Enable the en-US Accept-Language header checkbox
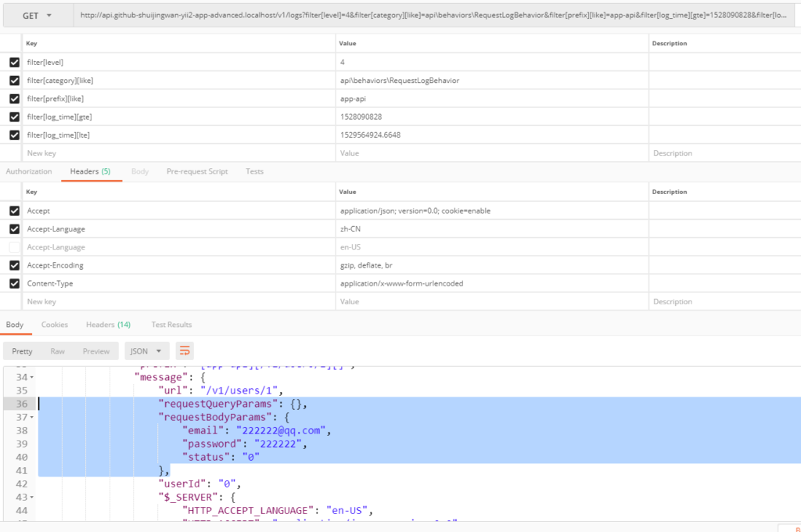 [x=14, y=247]
